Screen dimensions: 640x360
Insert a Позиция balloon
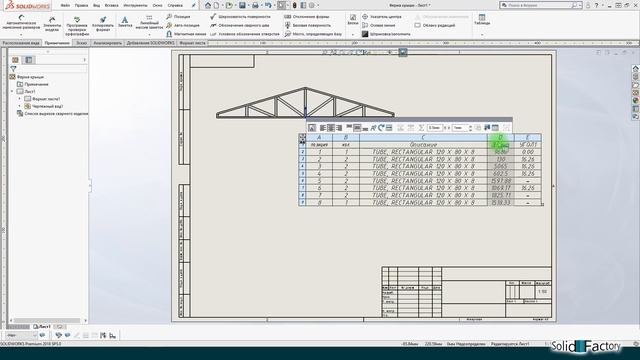tap(178, 17)
